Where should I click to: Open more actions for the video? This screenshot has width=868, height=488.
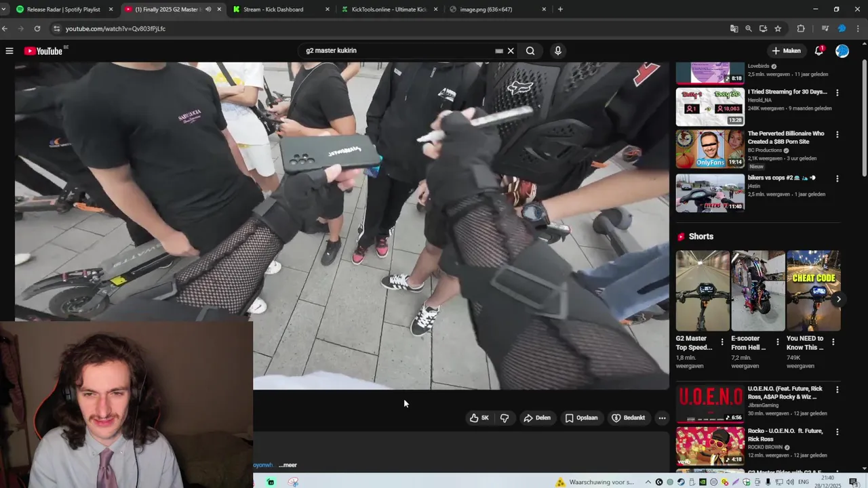pos(662,418)
